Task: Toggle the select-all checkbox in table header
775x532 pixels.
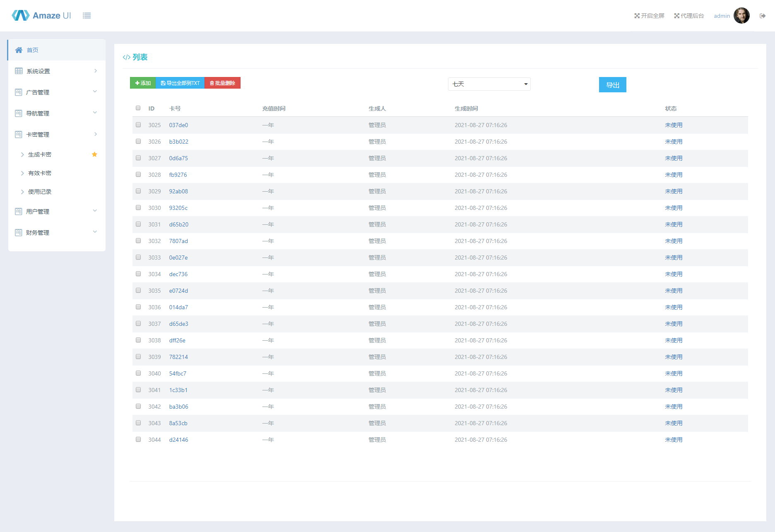Action: pyautogui.click(x=138, y=108)
